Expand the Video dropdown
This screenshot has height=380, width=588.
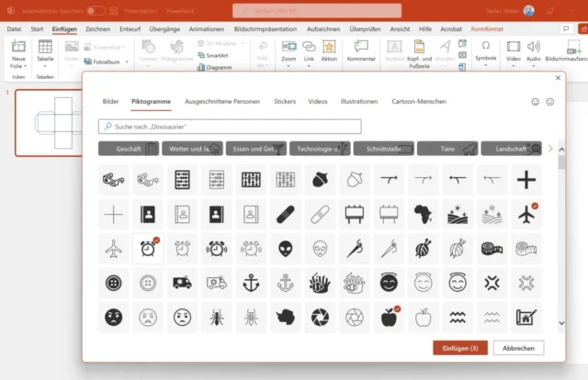click(514, 66)
